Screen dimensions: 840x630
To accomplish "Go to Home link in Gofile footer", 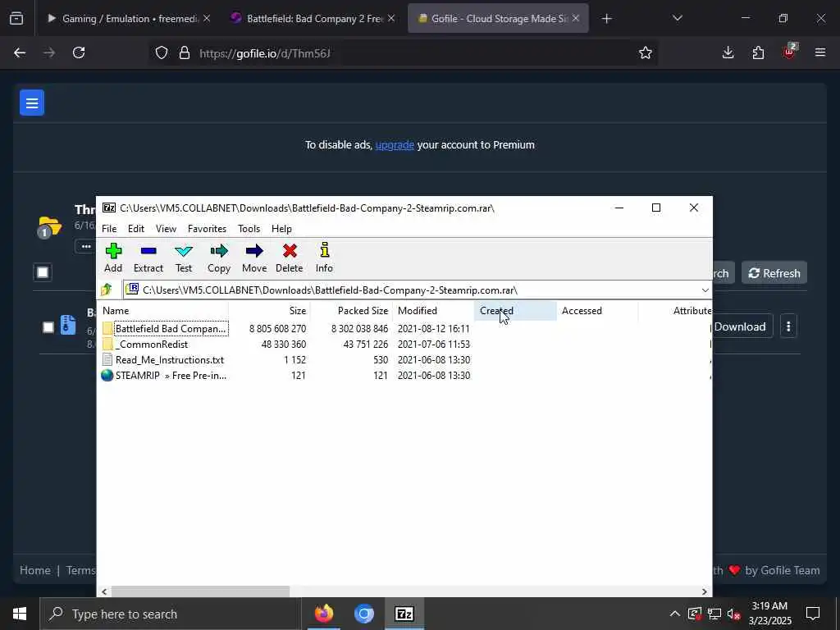I will pos(35,571).
